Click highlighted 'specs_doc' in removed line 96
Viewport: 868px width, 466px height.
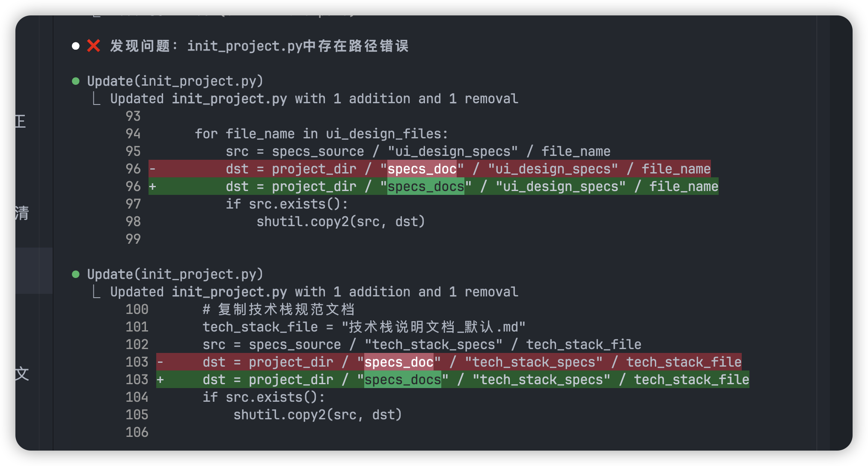click(422, 169)
